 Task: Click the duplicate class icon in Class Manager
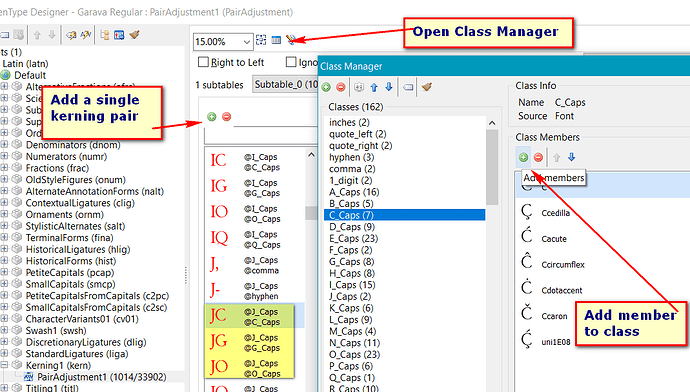359,87
